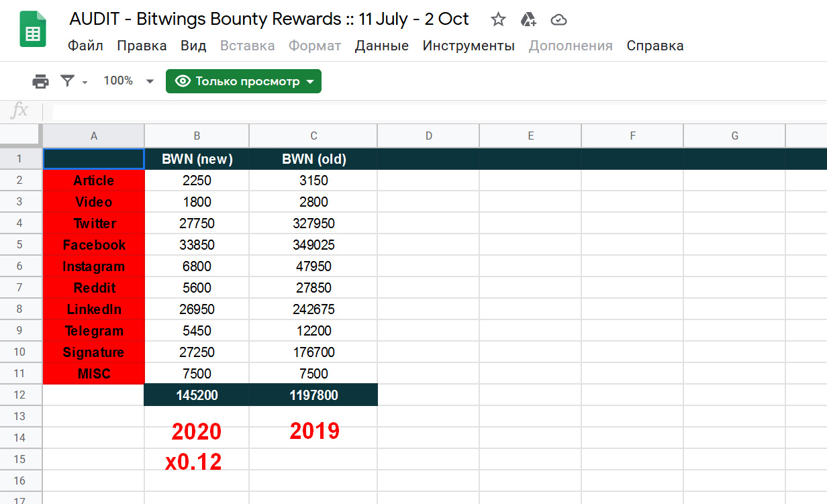Screen dimensions: 827x504
Task: Select the Twitter label cell
Action: click(94, 223)
